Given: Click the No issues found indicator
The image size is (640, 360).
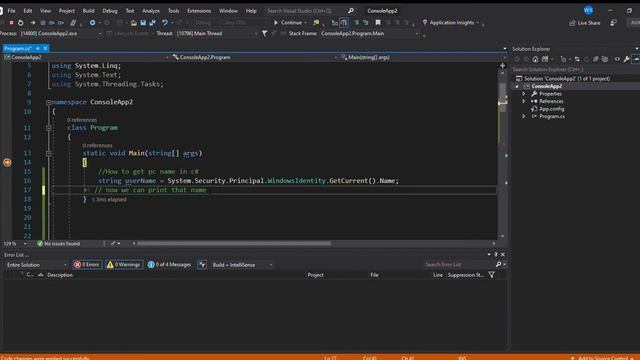Looking at the screenshot, I should tap(58, 244).
